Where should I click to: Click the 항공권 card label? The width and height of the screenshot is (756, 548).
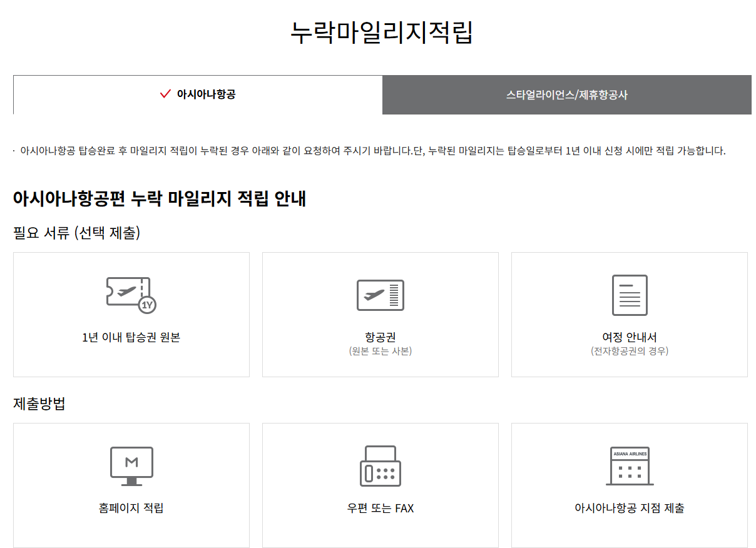click(x=381, y=338)
